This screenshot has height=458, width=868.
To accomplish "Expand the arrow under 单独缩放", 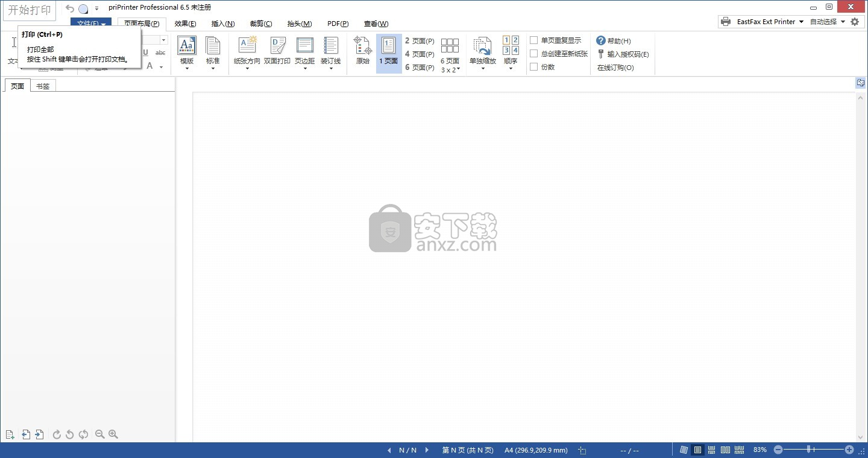I will pyautogui.click(x=483, y=68).
